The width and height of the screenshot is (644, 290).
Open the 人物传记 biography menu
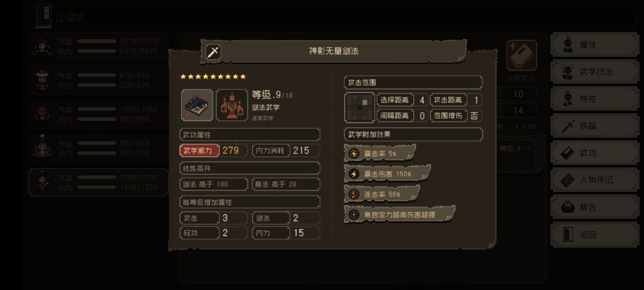595,180
